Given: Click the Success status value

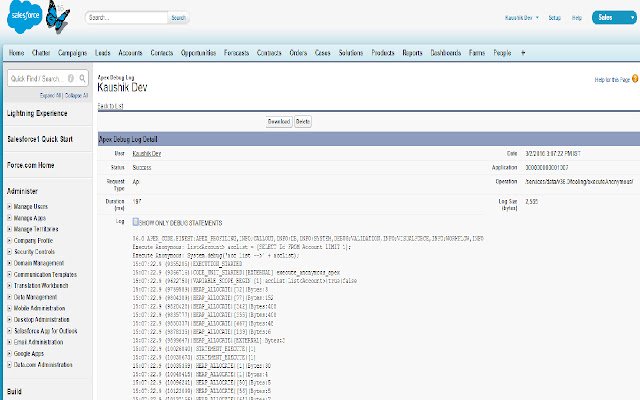Looking at the screenshot, I should click(x=142, y=167).
